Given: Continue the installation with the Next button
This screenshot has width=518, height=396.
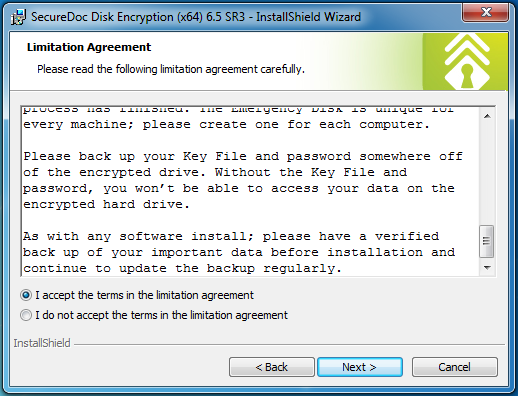Looking at the screenshot, I should pyautogui.click(x=360, y=367).
